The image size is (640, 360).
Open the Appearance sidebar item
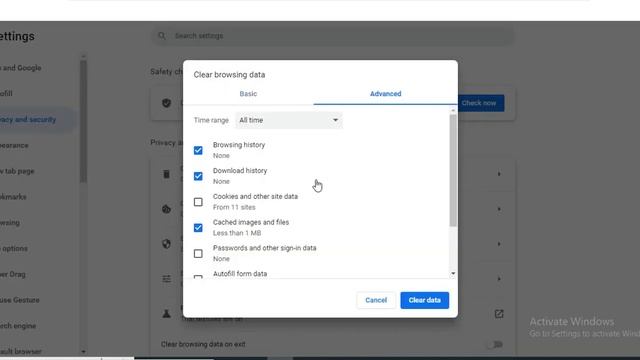point(14,145)
